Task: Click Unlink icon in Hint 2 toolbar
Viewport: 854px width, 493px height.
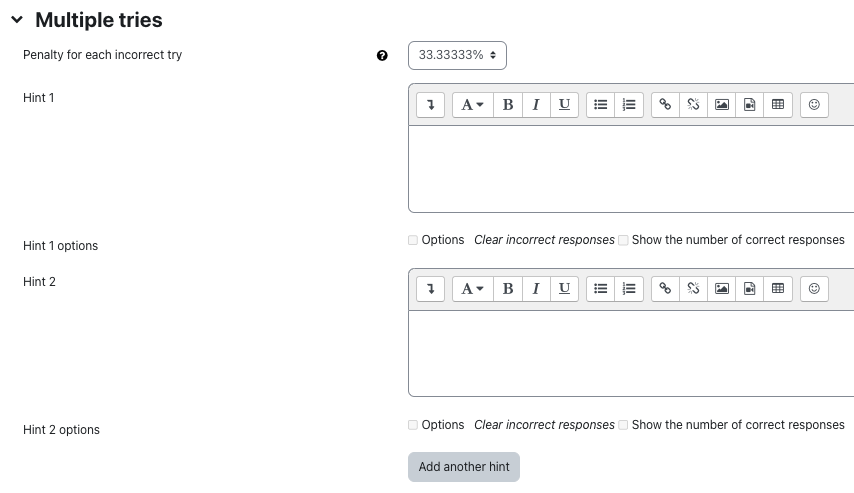Action: point(693,289)
